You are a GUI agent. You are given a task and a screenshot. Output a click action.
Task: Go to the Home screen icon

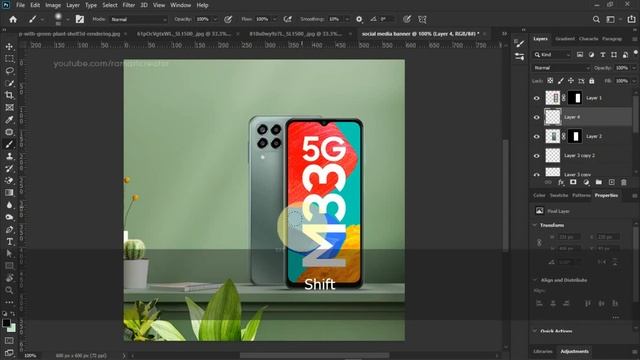pos(13,19)
